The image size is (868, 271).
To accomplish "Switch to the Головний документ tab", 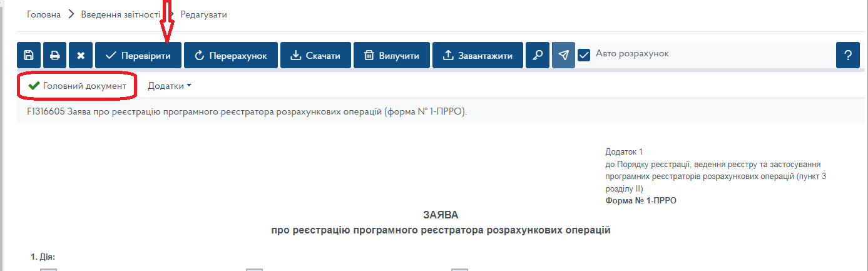I will (x=78, y=86).
